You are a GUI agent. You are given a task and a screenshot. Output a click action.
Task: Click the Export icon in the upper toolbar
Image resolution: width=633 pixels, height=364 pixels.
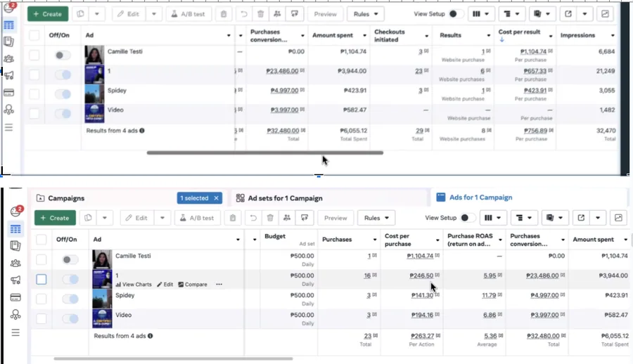(x=568, y=14)
